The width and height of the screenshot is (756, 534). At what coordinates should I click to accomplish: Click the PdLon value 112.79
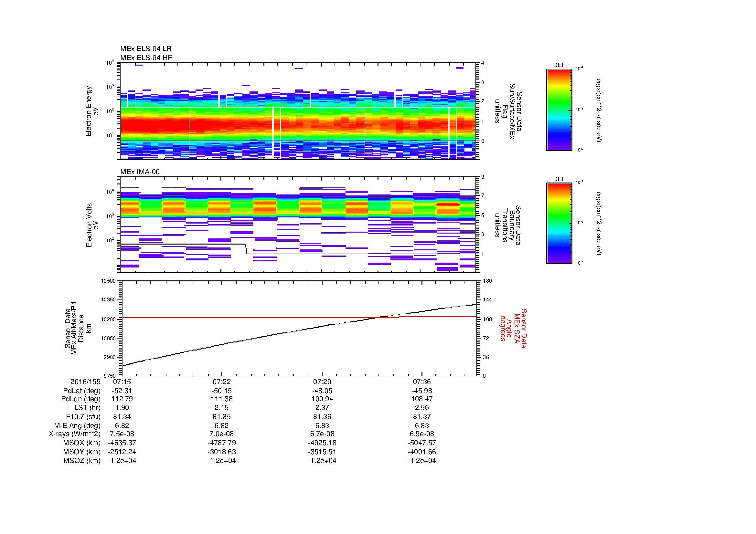coord(122,399)
